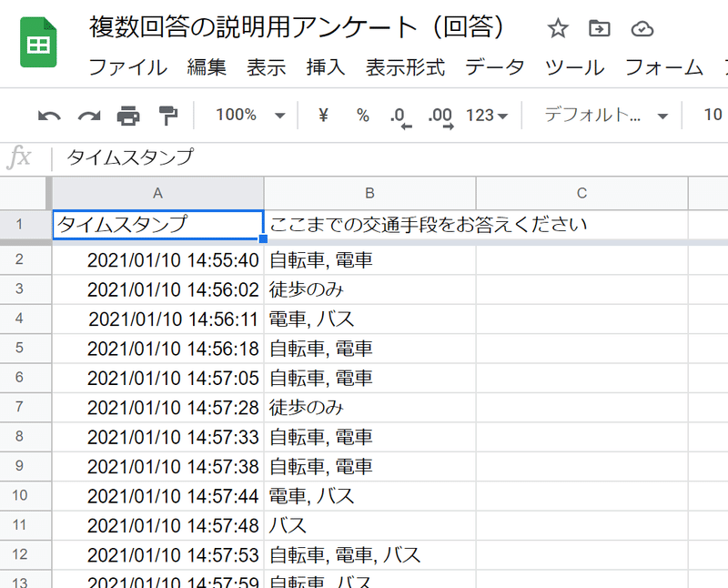Select the 自転車, 電車, バス cell in row 12
This screenshot has height=588, width=728.
pyautogui.click(x=369, y=555)
